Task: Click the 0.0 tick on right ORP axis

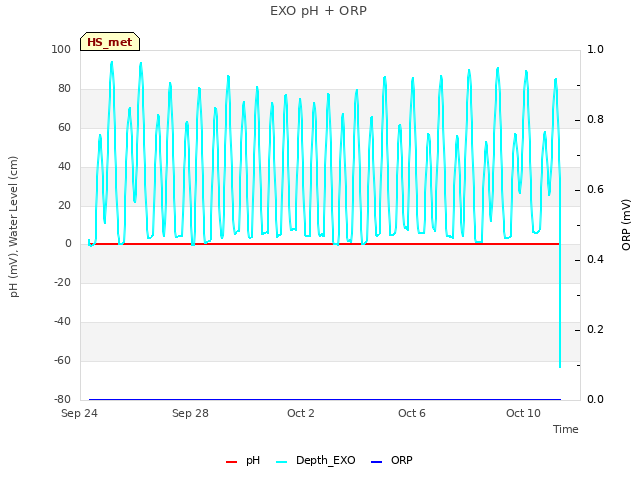Action: tap(595, 399)
